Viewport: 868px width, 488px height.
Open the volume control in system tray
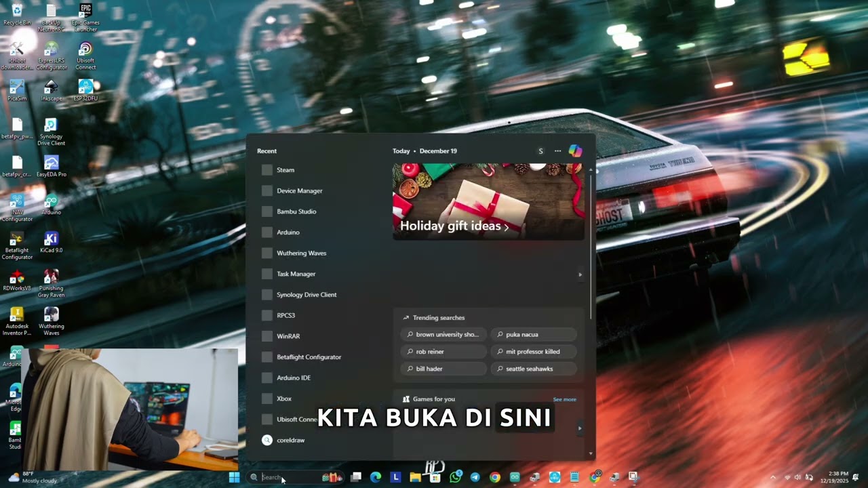(x=797, y=477)
